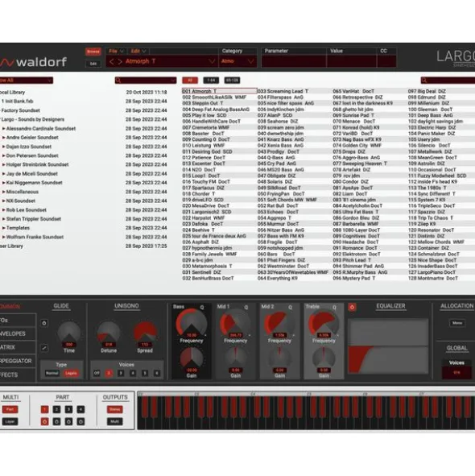Screen dimensions: 475x476
Task: Click the Largo logo at top right
Action: [x=456, y=57]
